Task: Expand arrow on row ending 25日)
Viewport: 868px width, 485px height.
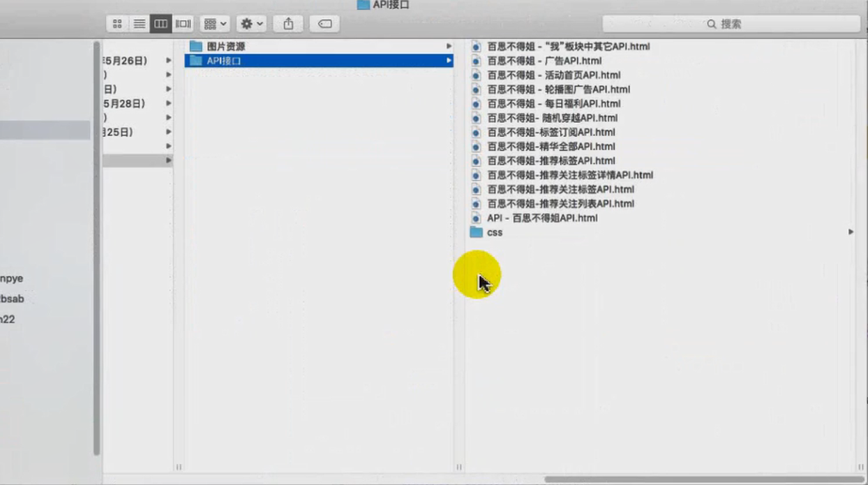Action: (x=168, y=132)
